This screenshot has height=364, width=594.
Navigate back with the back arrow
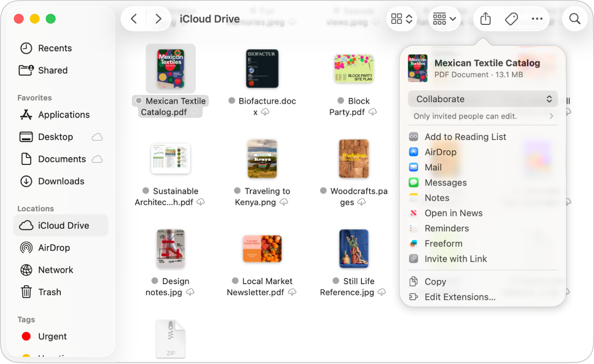coord(133,19)
